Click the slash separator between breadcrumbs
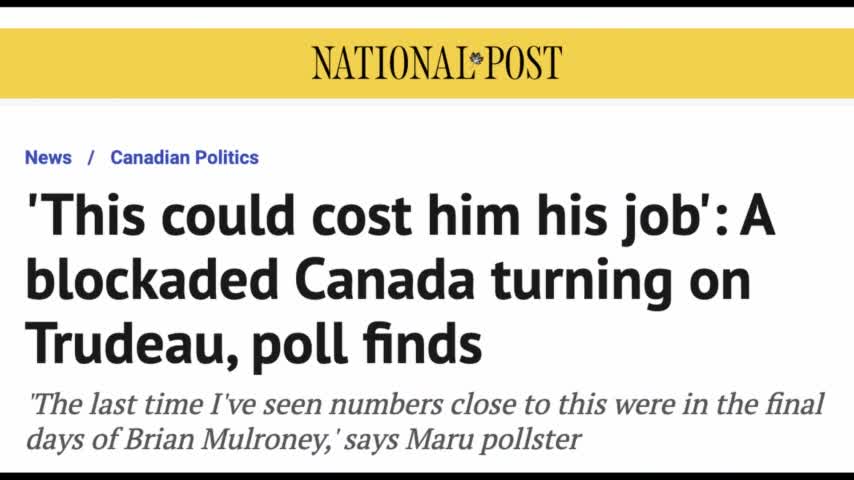 91,157
